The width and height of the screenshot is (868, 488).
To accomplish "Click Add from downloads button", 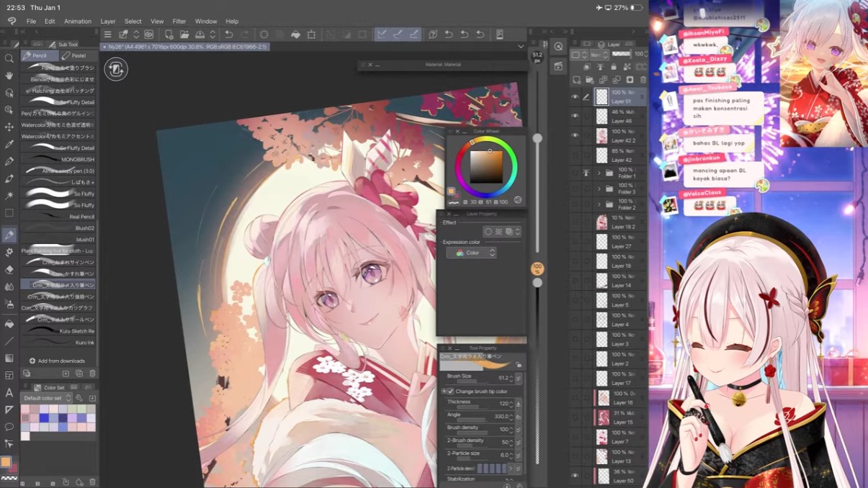I will point(57,361).
